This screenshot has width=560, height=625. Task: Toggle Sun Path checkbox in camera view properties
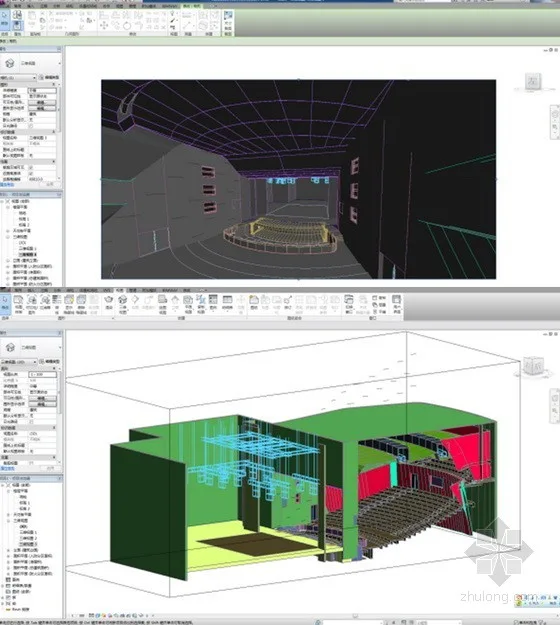pyautogui.click(x=31, y=126)
